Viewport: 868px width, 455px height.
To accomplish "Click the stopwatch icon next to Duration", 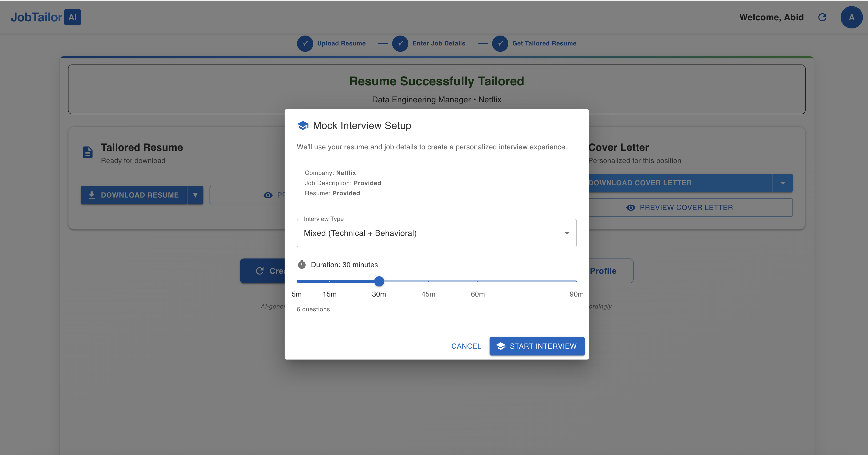I will 302,264.
